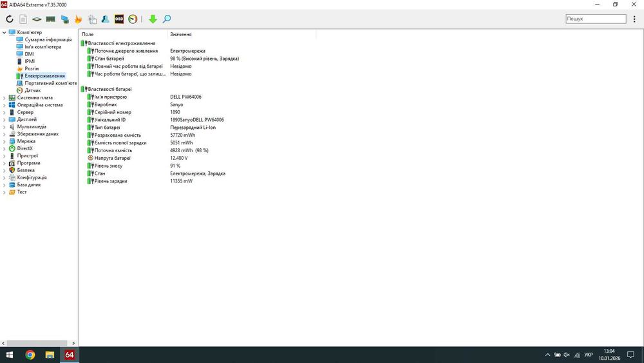
Task: Open File Explorer from the taskbar
Action: click(x=50, y=355)
